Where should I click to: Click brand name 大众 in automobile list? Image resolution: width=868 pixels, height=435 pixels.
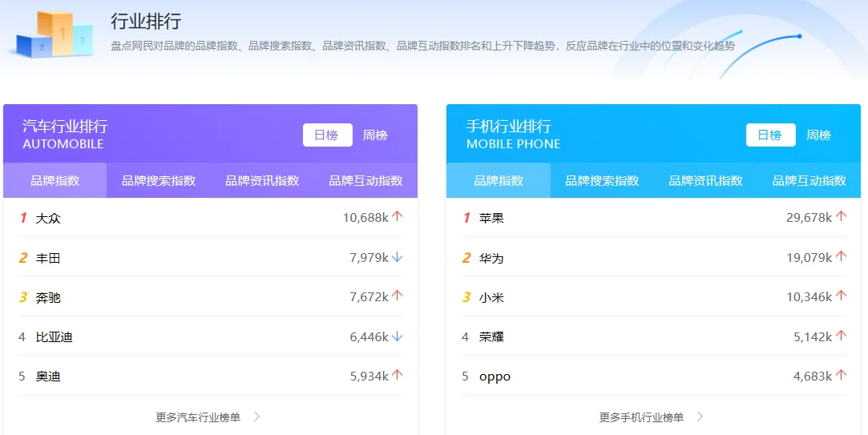point(48,218)
